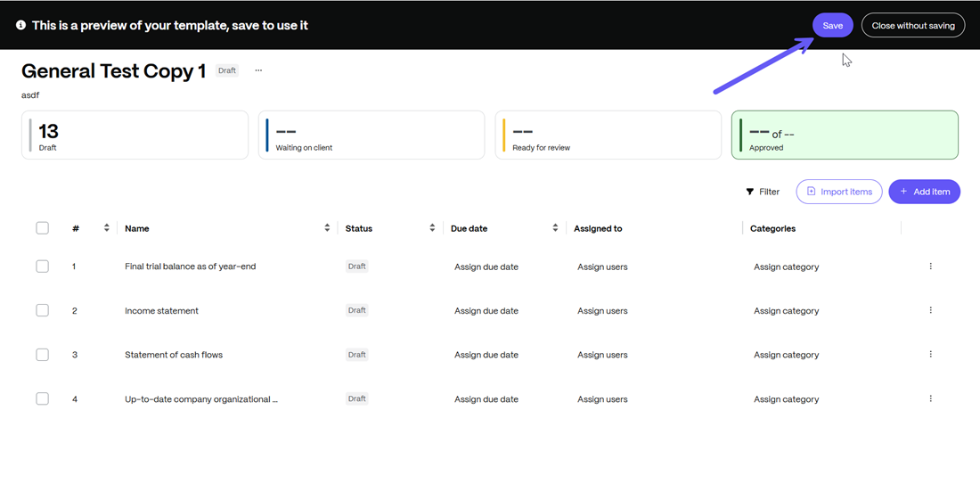The height and width of the screenshot is (484, 980).
Task: Assign due date for Final trial balance
Action: tap(486, 267)
